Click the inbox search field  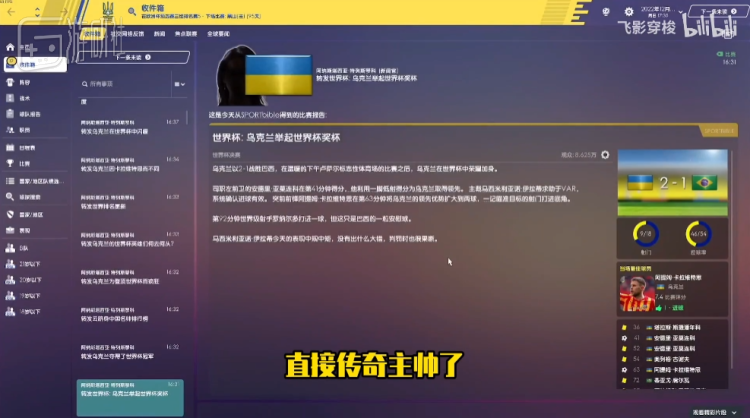point(125,84)
